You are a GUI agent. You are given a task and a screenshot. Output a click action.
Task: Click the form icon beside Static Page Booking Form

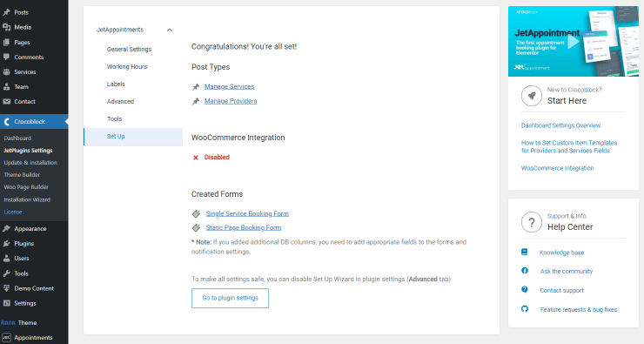coord(197,227)
